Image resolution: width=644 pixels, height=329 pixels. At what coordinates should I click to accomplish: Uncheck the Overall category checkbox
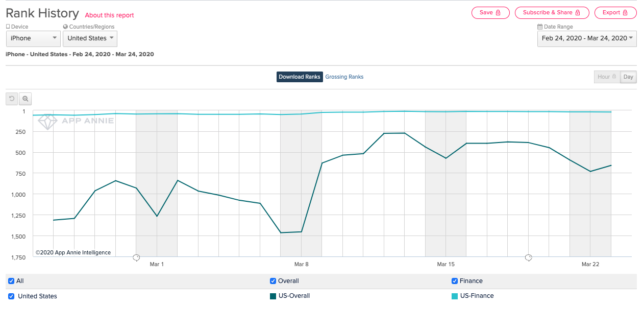pos(273,281)
